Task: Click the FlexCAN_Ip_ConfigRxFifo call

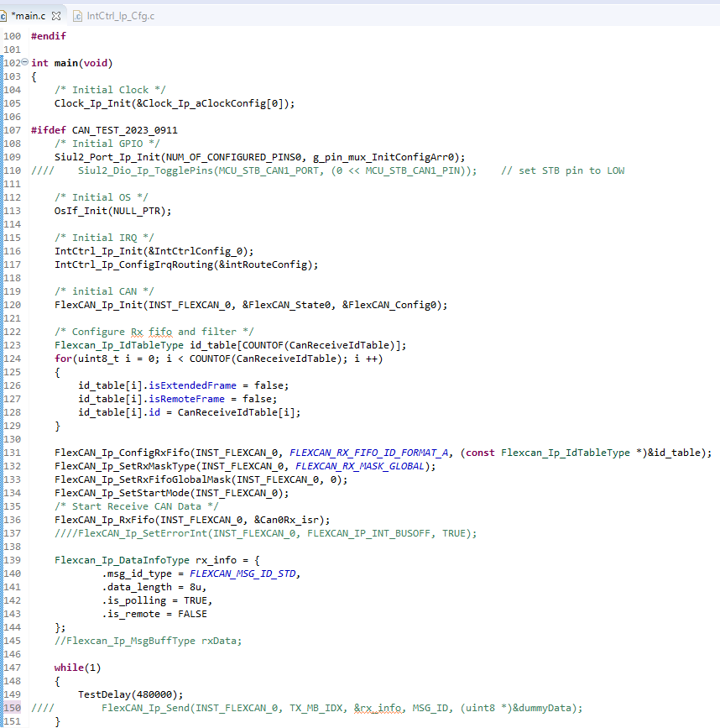Action: (x=383, y=453)
